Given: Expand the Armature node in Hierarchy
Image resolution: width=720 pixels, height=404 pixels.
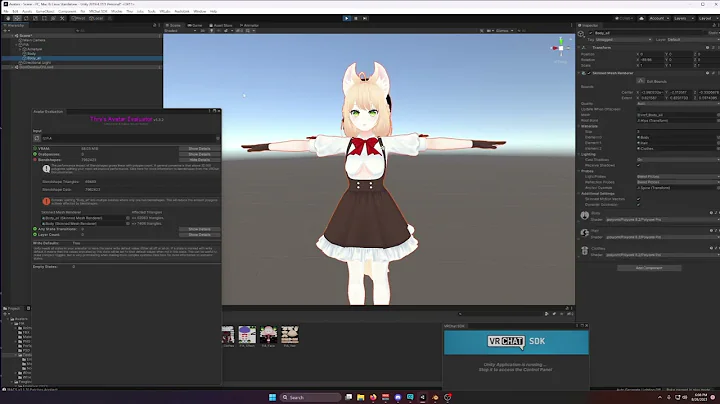Looking at the screenshot, I should coord(21,49).
